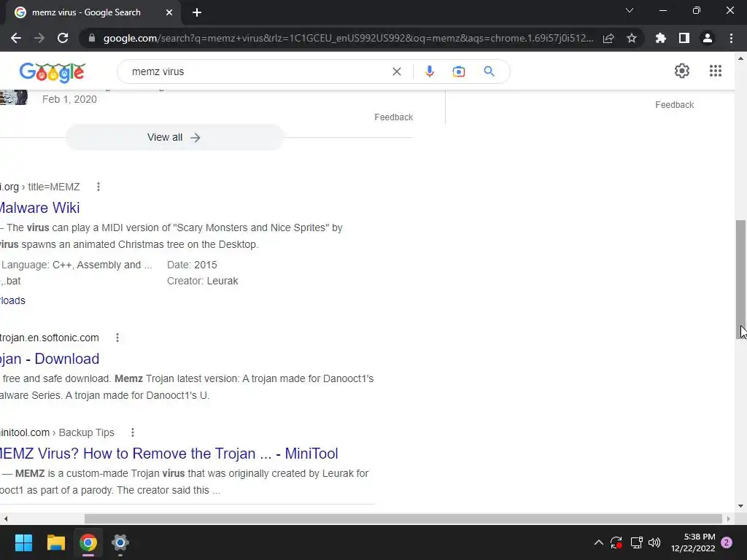This screenshot has width=747, height=560.
Task: Show hidden system tray icons
Action: [599, 542]
